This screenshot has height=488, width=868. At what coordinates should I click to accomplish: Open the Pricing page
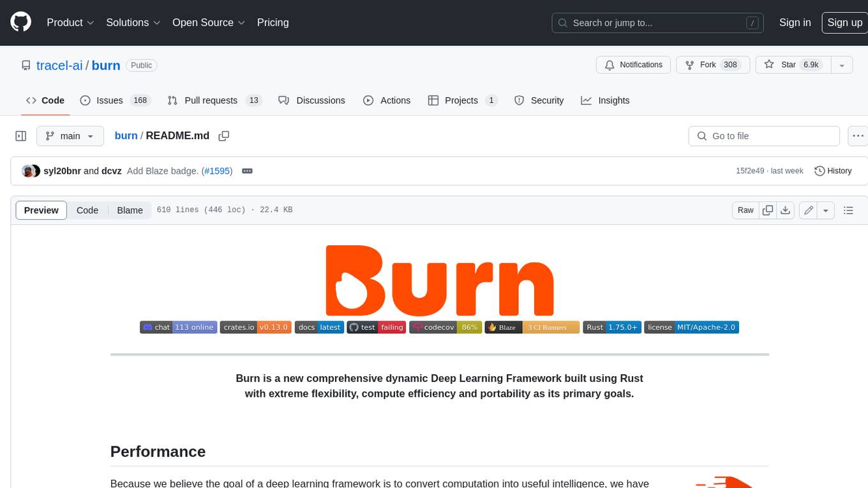point(273,22)
